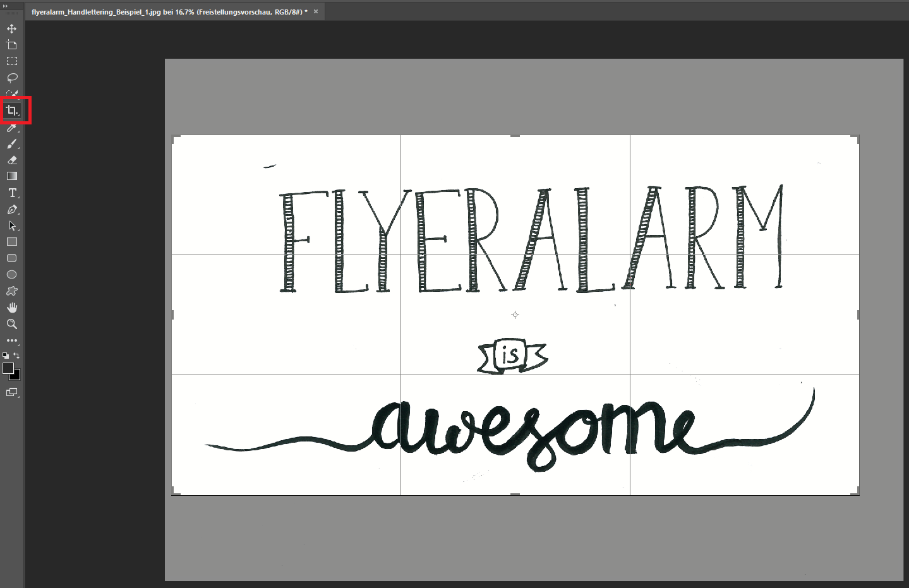909x588 pixels.
Task: Select the Brush tool
Action: (11, 144)
